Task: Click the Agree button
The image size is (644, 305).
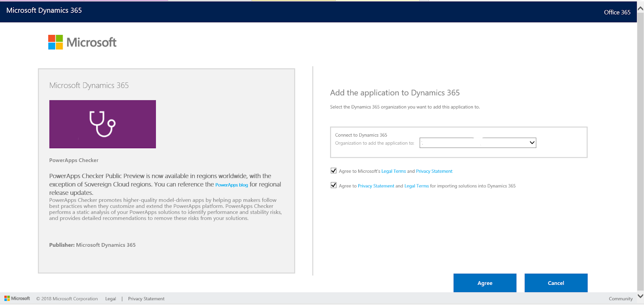Action: pos(485,283)
